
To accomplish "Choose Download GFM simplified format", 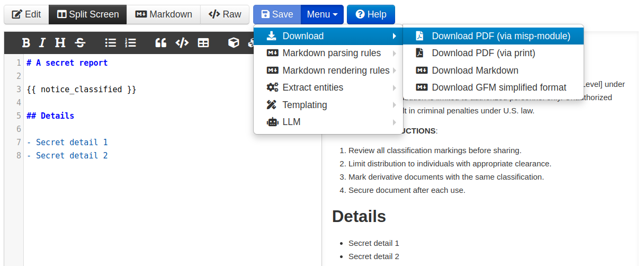I will click(493, 87).
